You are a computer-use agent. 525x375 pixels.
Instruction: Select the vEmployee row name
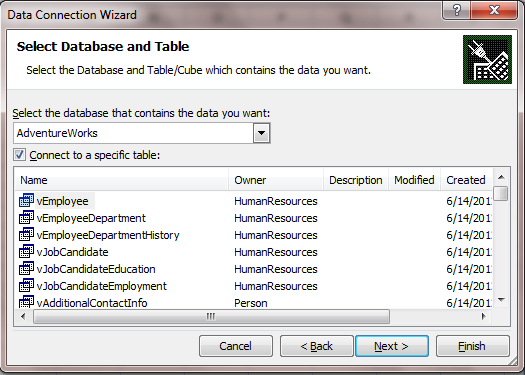pyautogui.click(x=63, y=201)
